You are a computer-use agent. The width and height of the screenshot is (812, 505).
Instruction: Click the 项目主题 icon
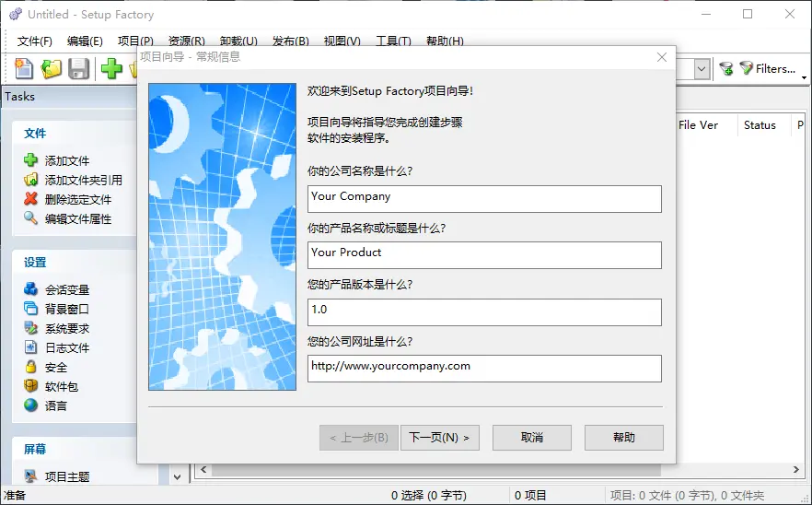coord(30,476)
